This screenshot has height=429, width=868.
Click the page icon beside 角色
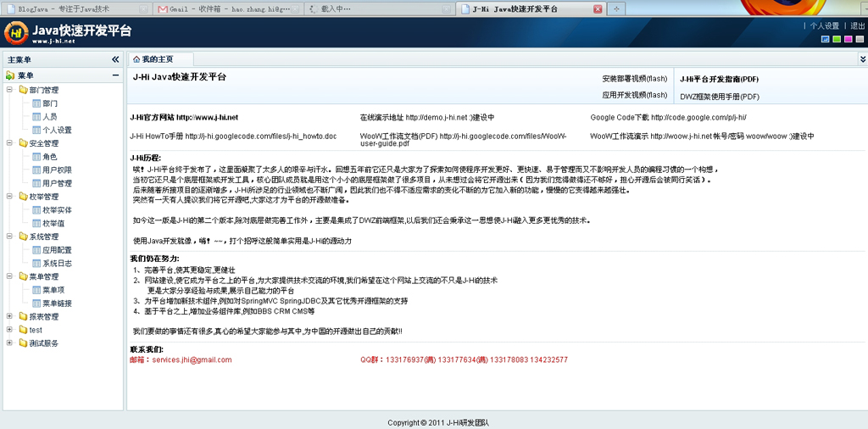click(36, 157)
